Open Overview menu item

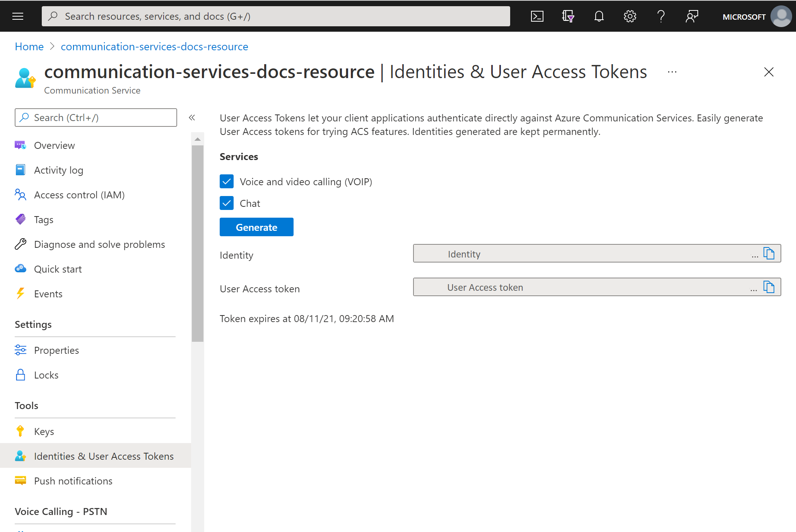pyautogui.click(x=54, y=145)
